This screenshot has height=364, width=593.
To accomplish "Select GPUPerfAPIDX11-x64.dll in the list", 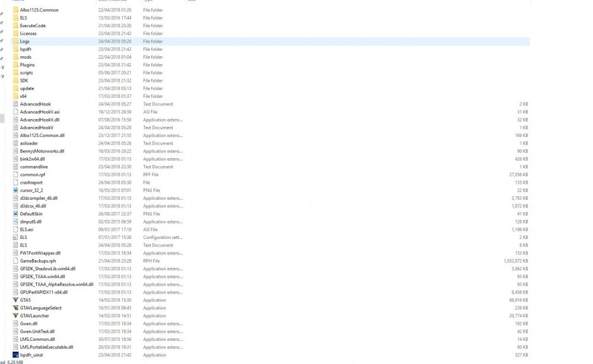I will (44, 292).
